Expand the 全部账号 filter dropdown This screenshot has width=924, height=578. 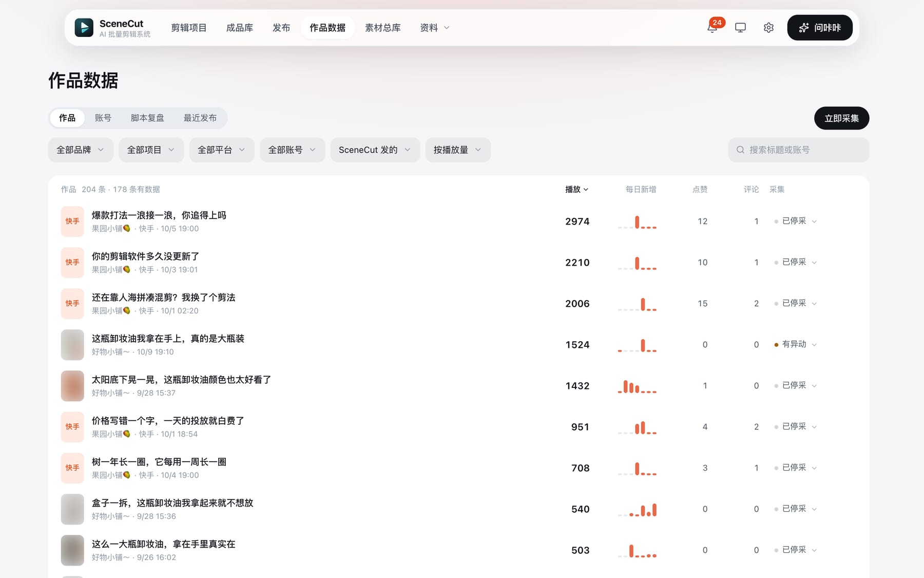tap(292, 150)
